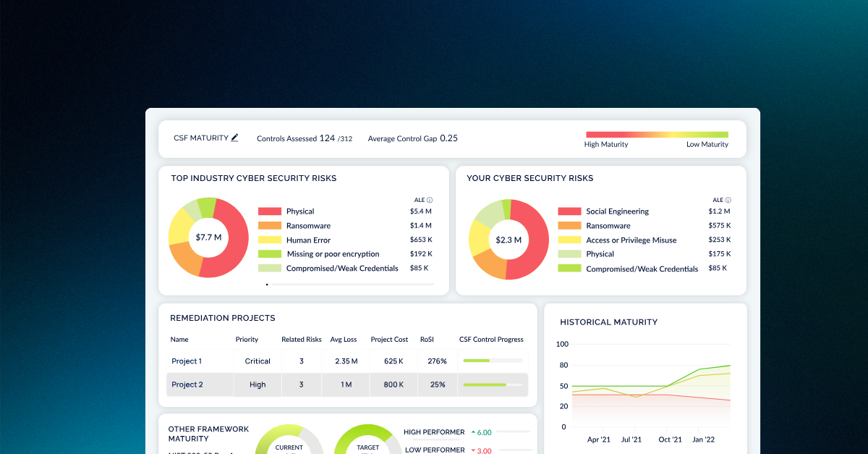Click the Controls Assessed 124 value
This screenshot has height=454, width=868.
[327, 138]
